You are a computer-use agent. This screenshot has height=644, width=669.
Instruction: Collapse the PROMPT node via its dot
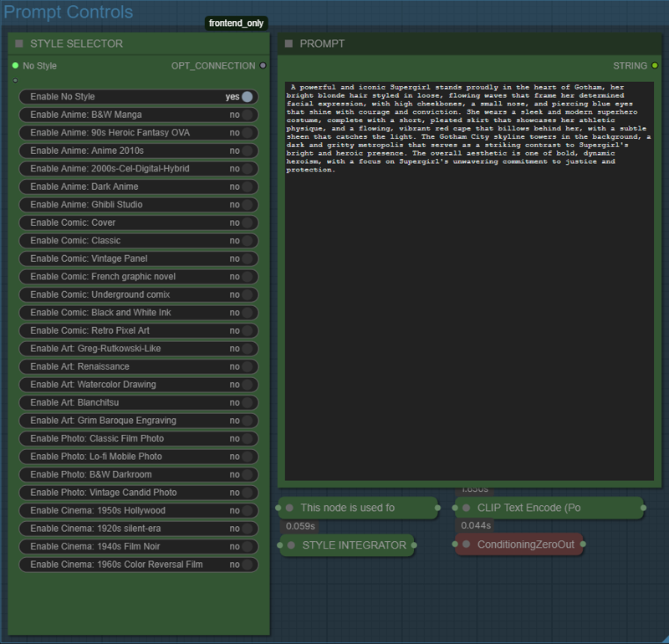[x=289, y=43]
